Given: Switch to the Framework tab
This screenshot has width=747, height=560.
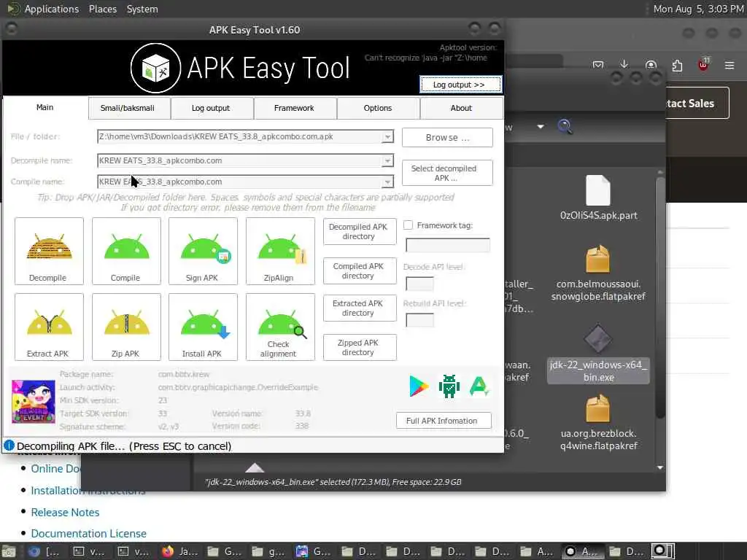Looking at the screenshot, I should 294,108.
